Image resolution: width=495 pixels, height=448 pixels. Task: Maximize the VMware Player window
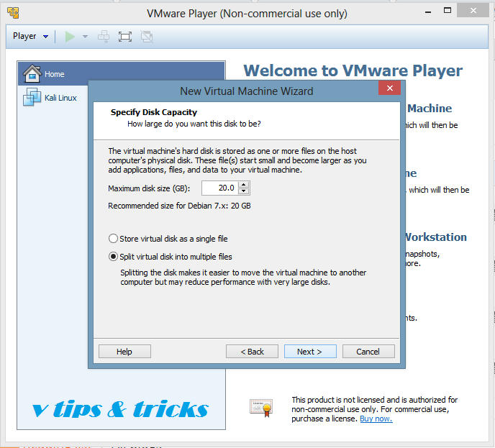tap(448, 10)
